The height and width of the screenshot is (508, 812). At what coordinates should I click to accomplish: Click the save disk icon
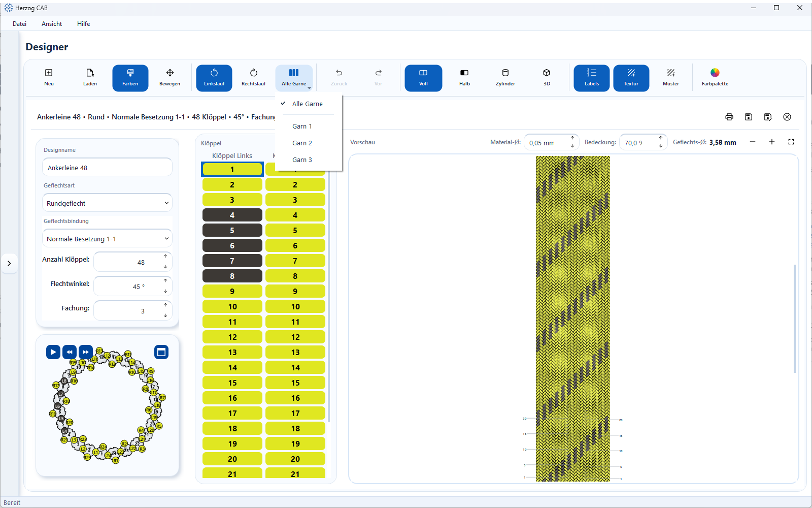749,117
